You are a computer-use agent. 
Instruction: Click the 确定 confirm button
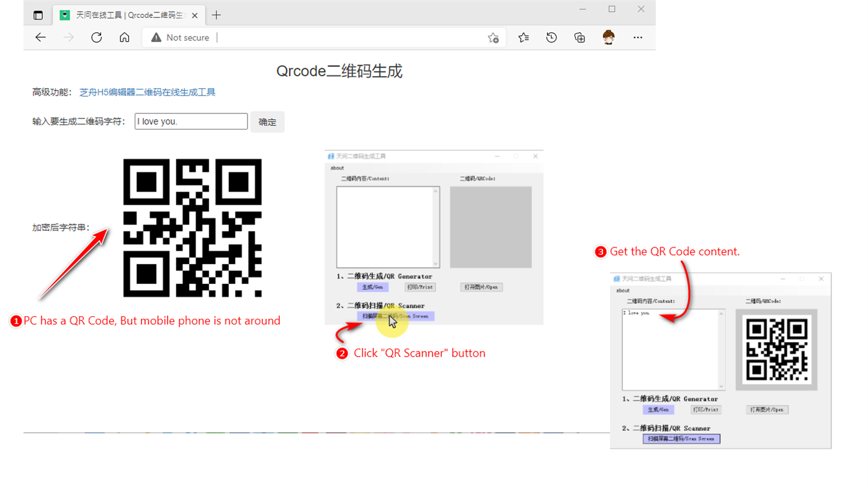[267, 122]
